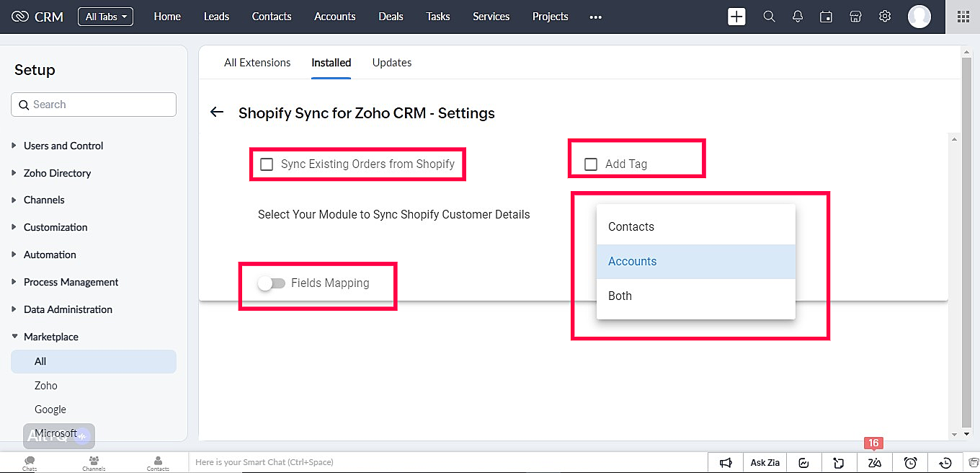The image size is (980, 473).
Task: Open the Marketplace store icon
Action: [855, 17]
